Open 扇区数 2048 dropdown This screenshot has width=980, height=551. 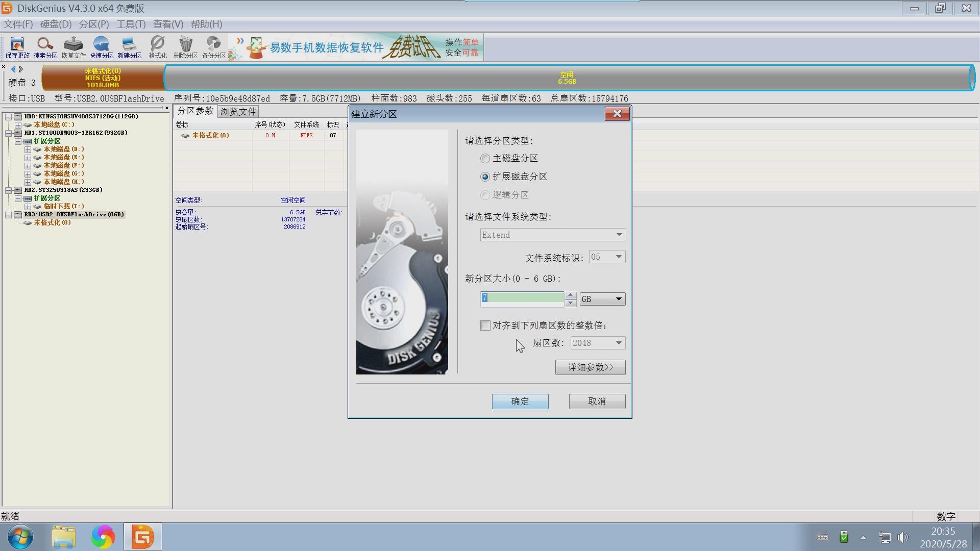[x=598, y=343]
